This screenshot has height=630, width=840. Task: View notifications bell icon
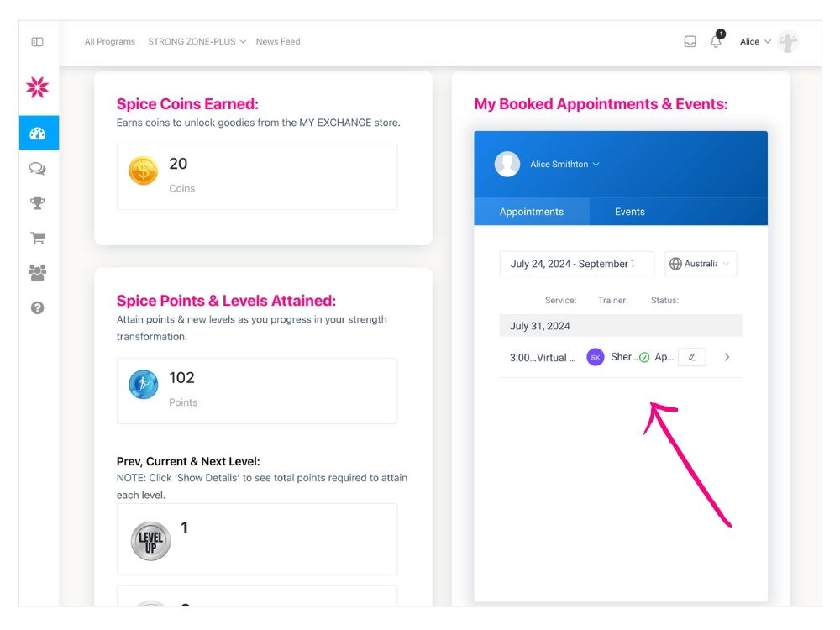716,41
